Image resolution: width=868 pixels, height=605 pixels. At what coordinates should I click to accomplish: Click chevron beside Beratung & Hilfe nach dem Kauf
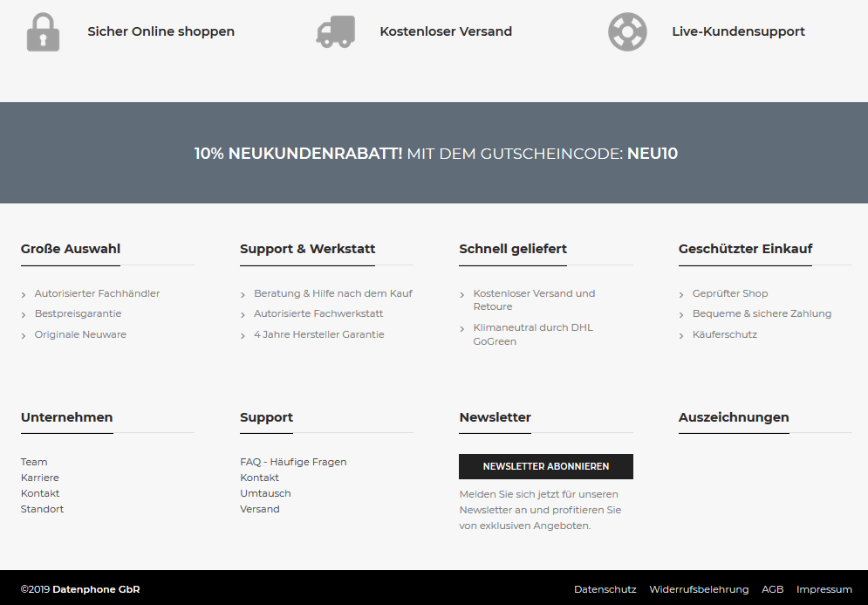point(243,295)
